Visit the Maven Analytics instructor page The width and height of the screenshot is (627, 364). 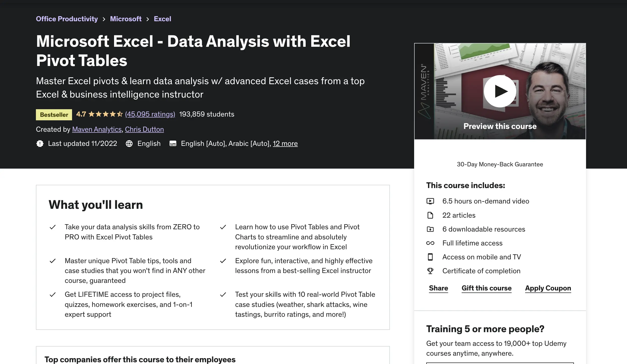pos(97,129)
